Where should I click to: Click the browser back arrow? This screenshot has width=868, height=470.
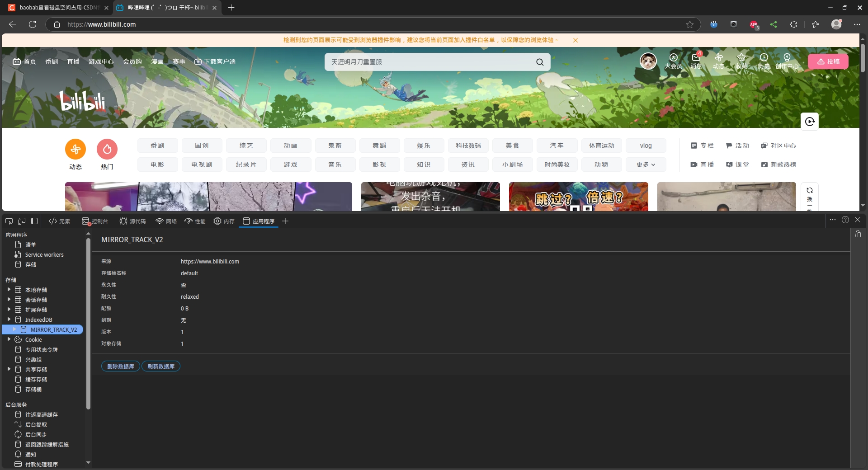click(13, 24)
